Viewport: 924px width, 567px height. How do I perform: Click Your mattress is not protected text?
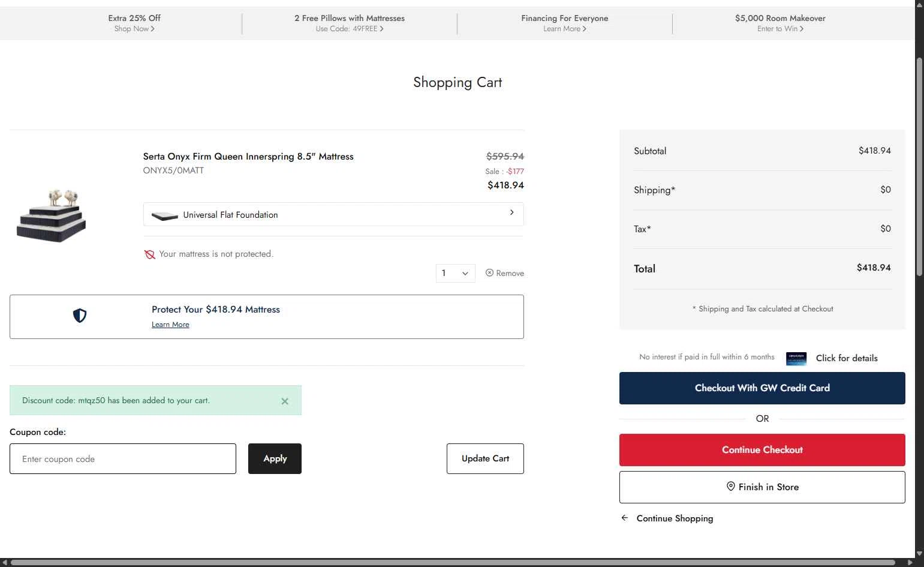coord(216,254)
